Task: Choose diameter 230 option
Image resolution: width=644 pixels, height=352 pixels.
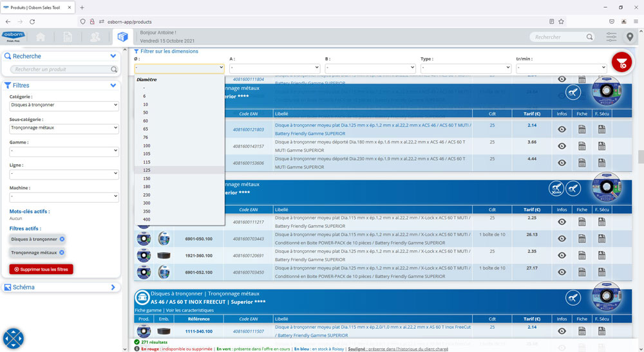Action: (180, 195)
